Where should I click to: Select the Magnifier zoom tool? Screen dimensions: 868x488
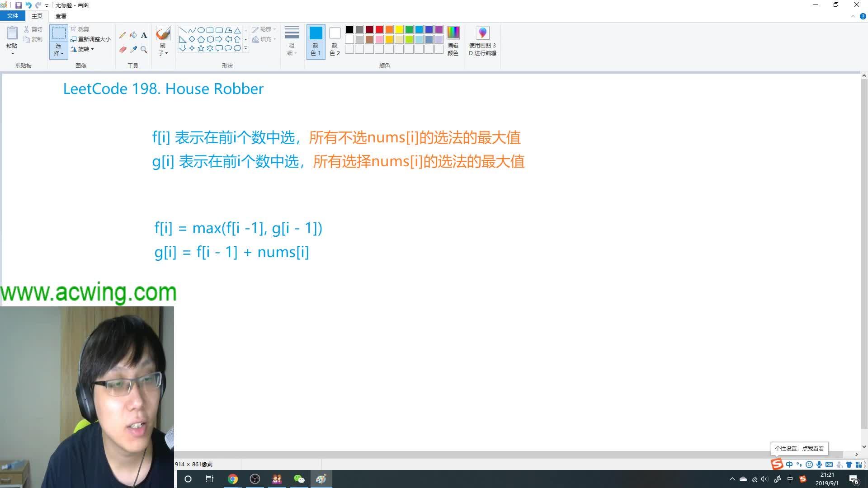coord(144,49)
